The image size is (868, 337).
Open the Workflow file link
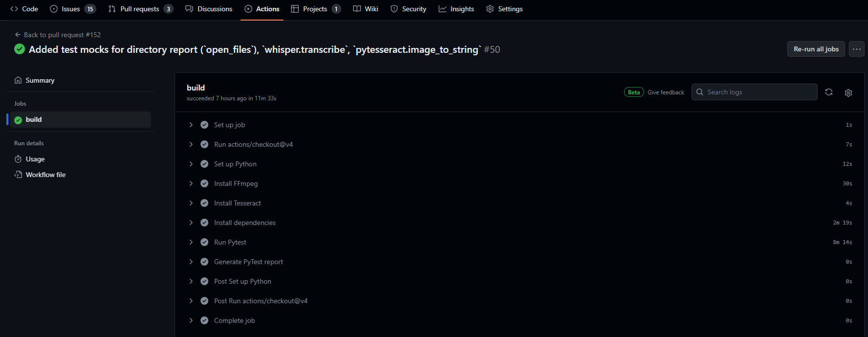tap(81, 175)
